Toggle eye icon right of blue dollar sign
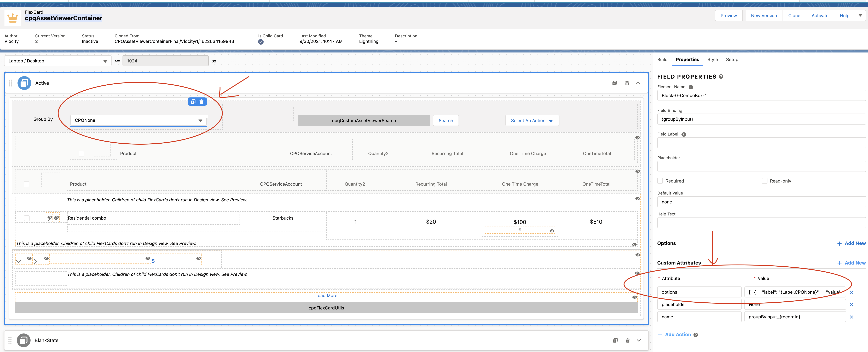 pos(199,258)
